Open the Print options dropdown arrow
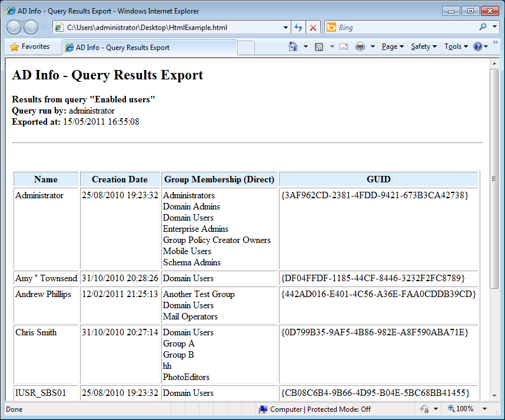505x420 pixels. [x=372, y=47]
